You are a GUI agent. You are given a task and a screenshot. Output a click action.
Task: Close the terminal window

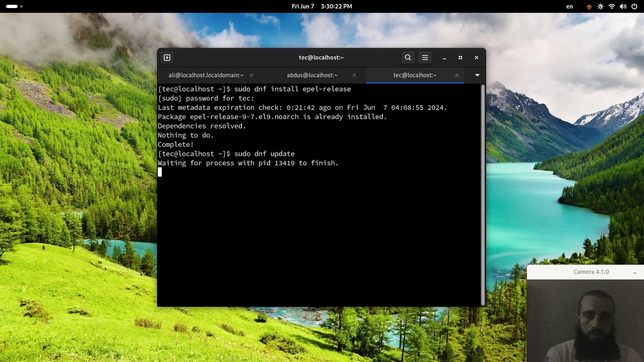point(476,57)
